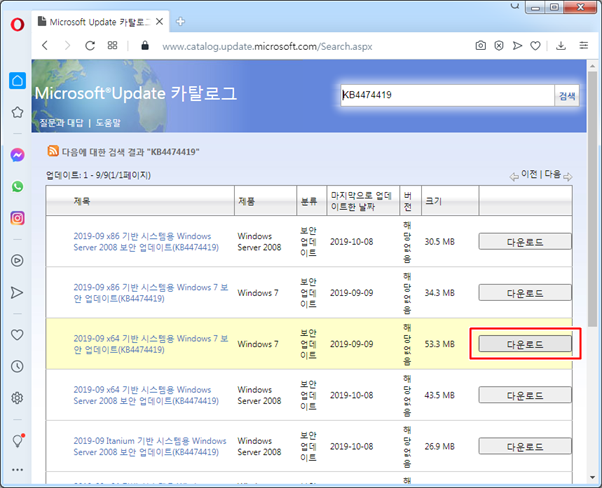
Task: Open bookmarks star in sidebar
Action: click(17, 112)
